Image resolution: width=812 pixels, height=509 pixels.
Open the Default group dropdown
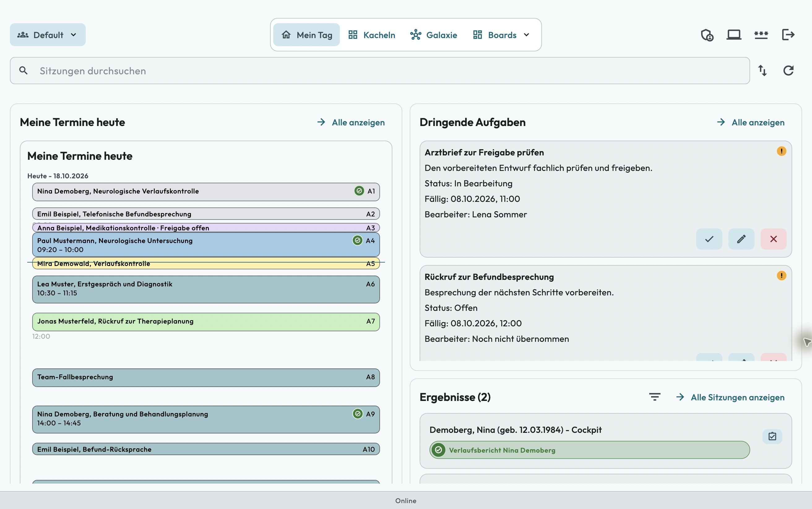(48, 35)
